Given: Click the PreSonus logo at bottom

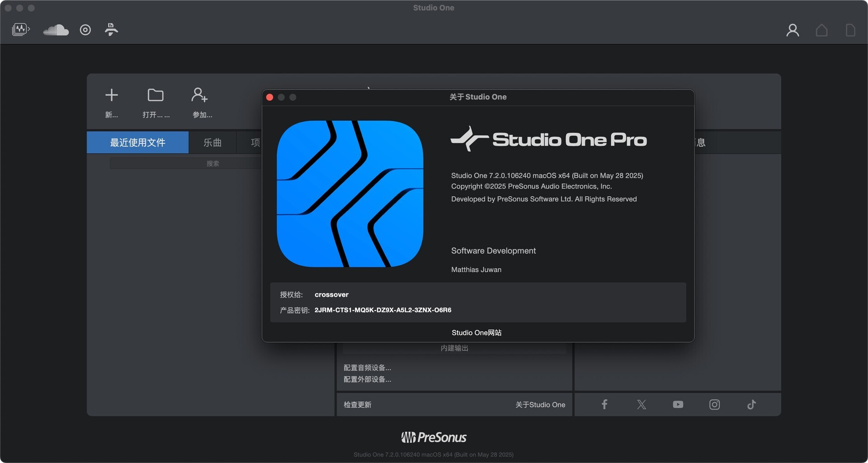Looking at the screenshot, I should [434, 437].
